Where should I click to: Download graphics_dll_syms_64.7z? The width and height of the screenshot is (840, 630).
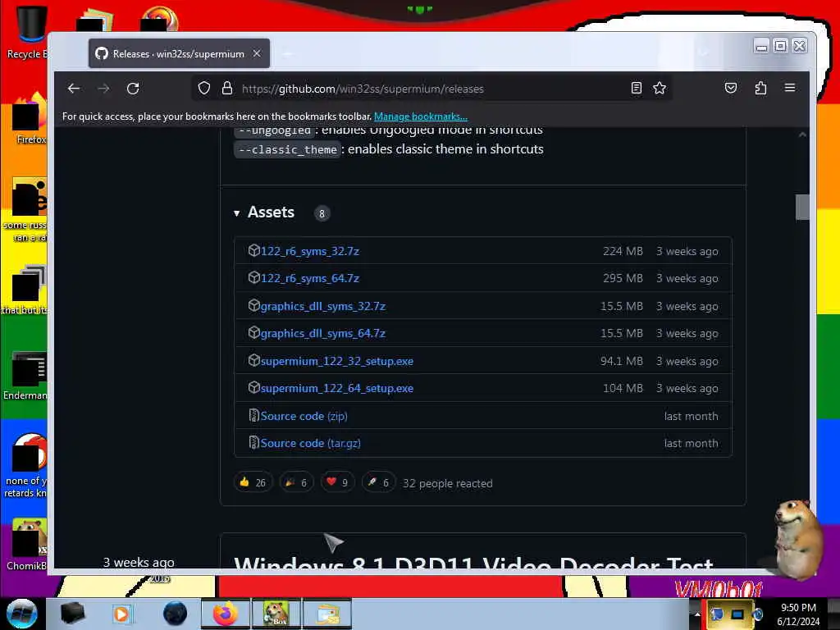[x=323, y=333]
